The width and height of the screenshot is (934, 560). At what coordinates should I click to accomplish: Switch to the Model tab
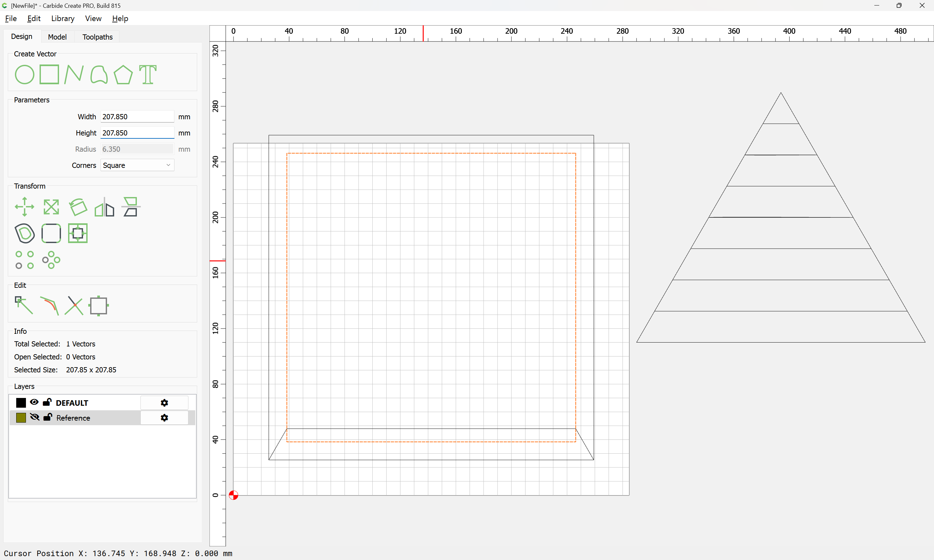pos(57,37)
